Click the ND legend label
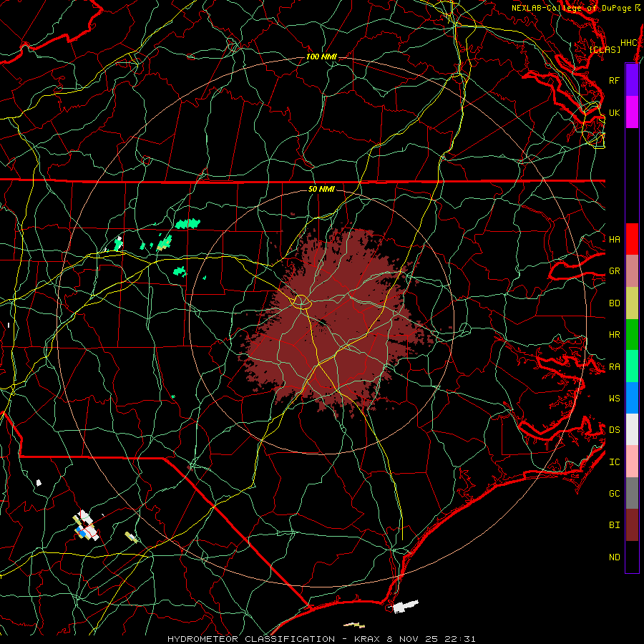 tap(614, 557)
